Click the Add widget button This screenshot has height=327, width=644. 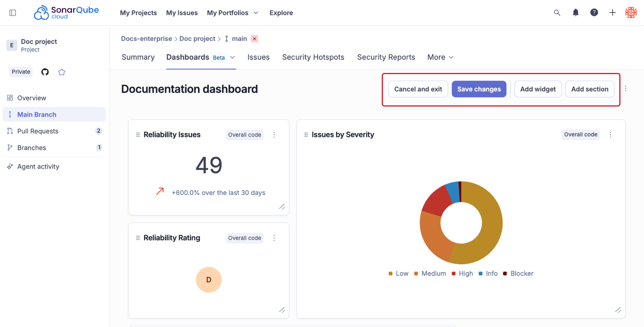coord(538,89)
